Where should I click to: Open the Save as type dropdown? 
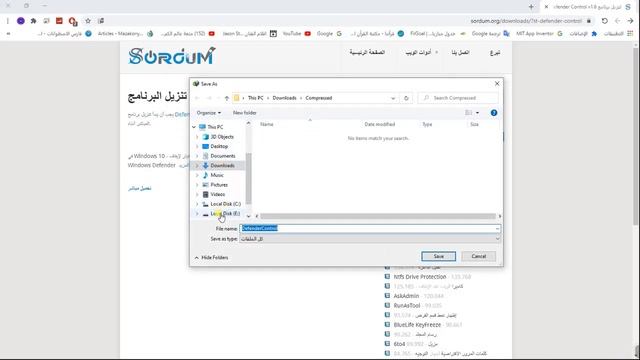pos(370,239)
